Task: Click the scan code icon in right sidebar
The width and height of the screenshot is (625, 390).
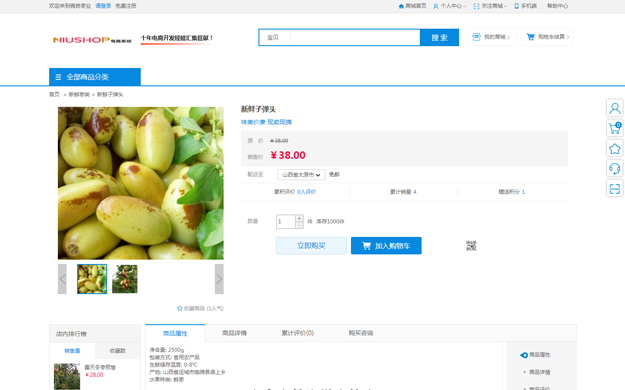Action: 615,189
